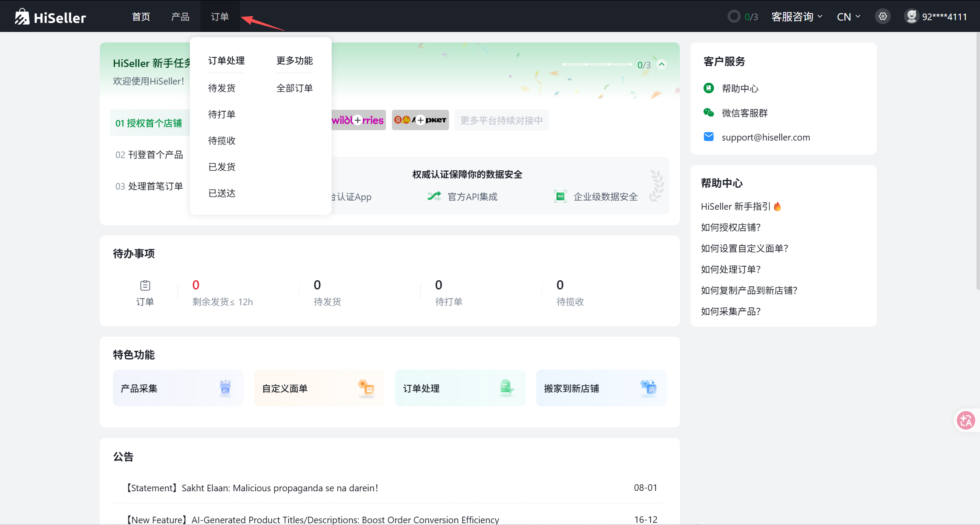
Task: Open the 搬家到新店铺 feature card
Action: click(601, 388)
